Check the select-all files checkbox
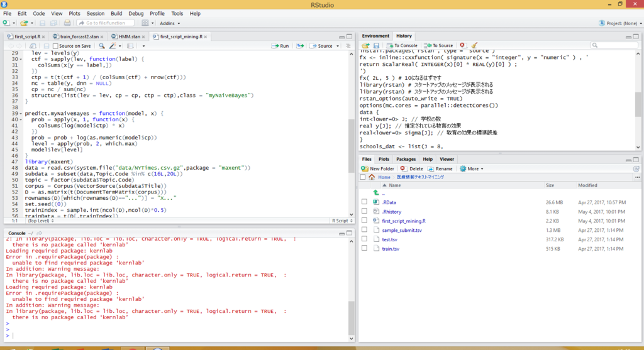 click(x=363, y=177)
